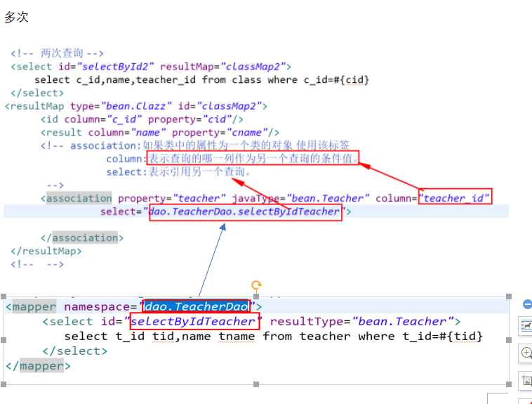Open the image layout options icon
The image size is (532, 404).
click(526, 326)
